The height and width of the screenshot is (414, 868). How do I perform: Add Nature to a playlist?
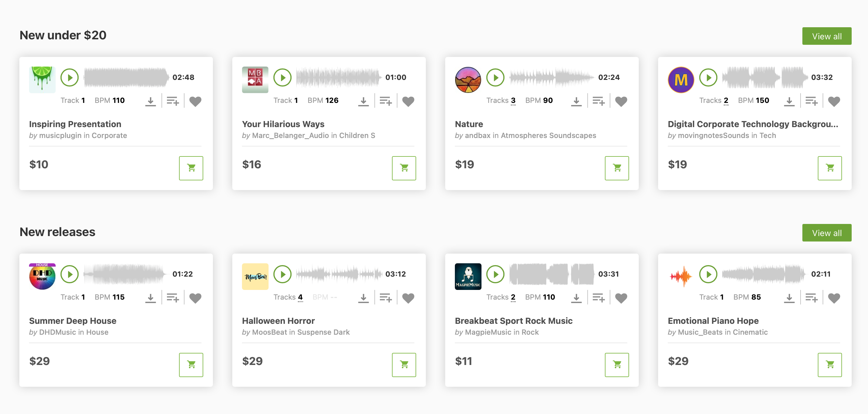(599, 101)
